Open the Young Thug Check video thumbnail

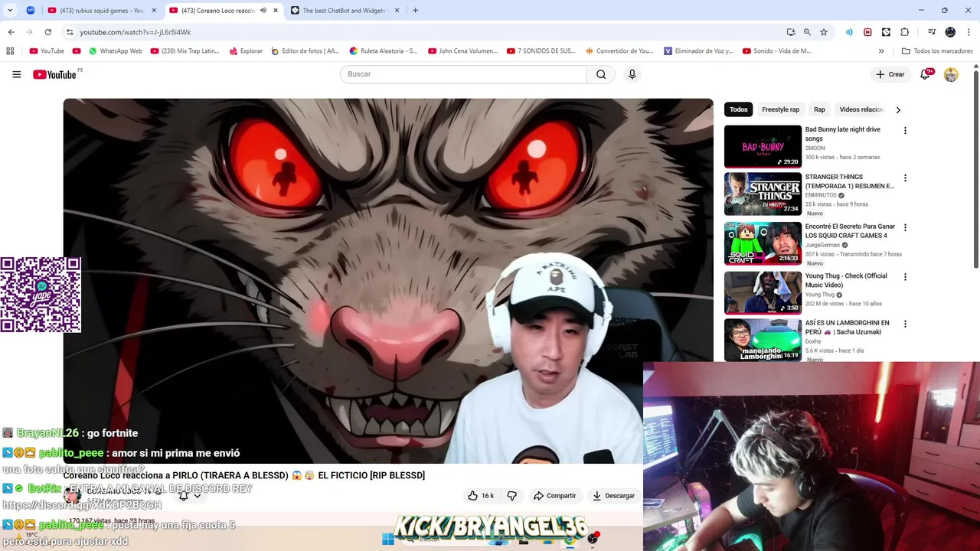click(x=763, y=292)
